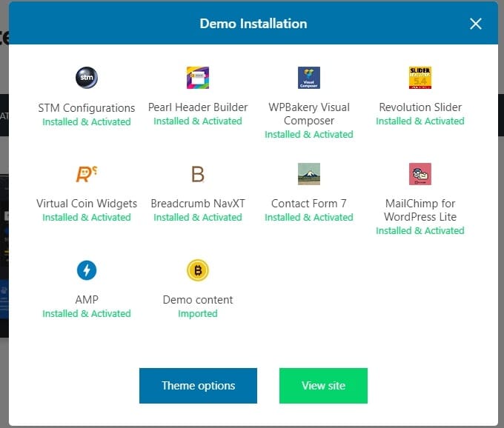
Task: Select the STM Configurations label
Action: tap(87, 108)
